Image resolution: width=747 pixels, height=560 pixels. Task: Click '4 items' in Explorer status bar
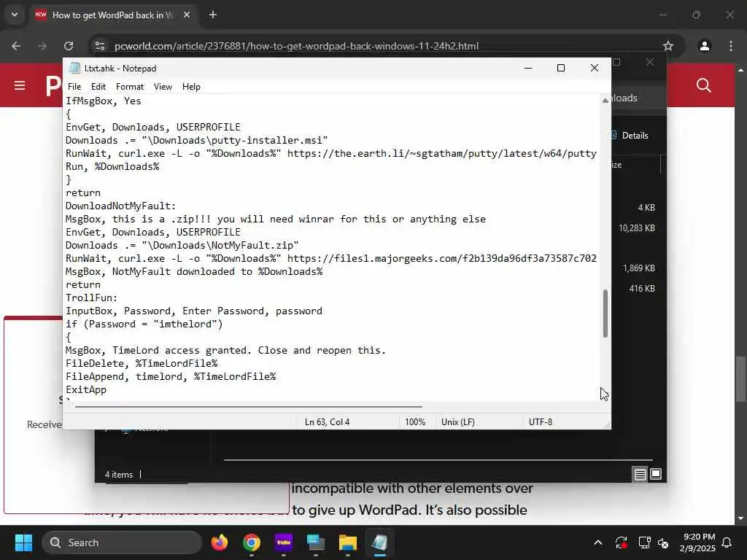point(119,475)
